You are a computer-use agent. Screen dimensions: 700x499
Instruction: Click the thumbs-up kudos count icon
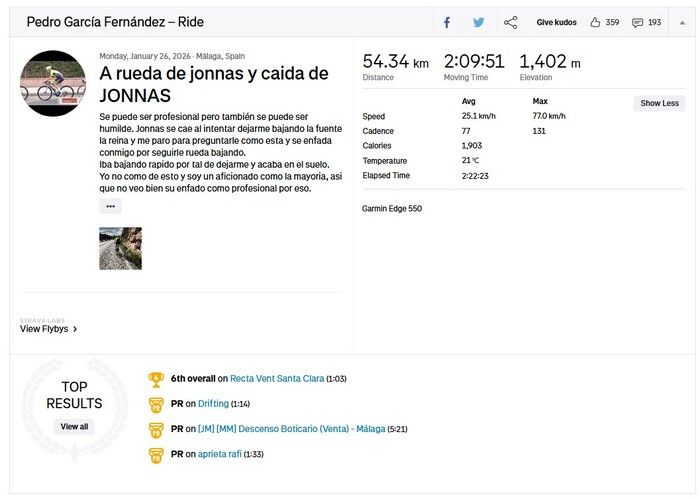595,22
